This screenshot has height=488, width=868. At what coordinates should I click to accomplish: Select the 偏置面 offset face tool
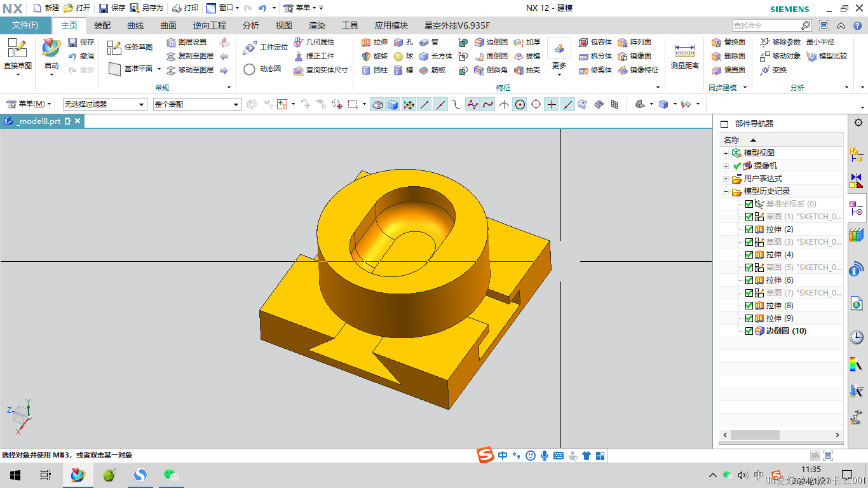click(x=728, y=70)
